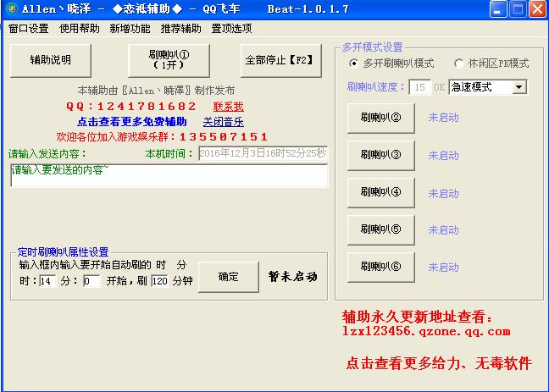Viewport: 549px width, 392px height.
Task: Minimize the window
Action: pos(497,9)
